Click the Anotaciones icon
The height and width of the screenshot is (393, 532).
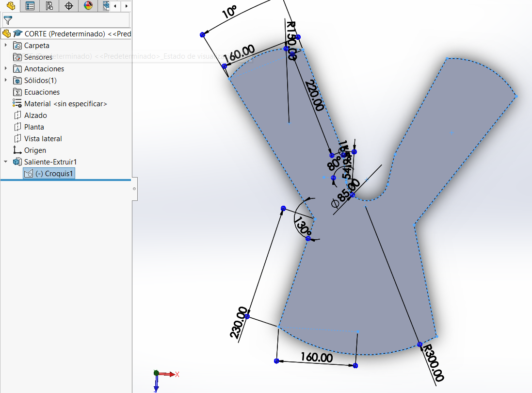point(17,68)
